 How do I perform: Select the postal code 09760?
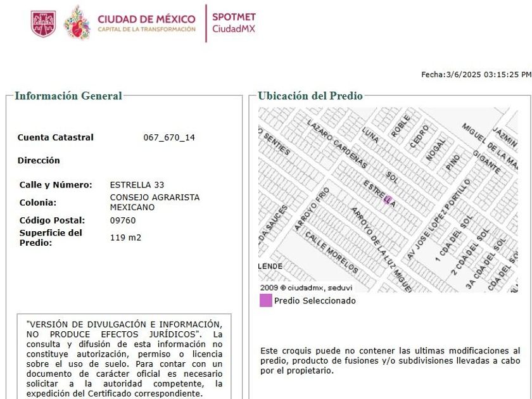pyautogui.click(x=123, y=220)
